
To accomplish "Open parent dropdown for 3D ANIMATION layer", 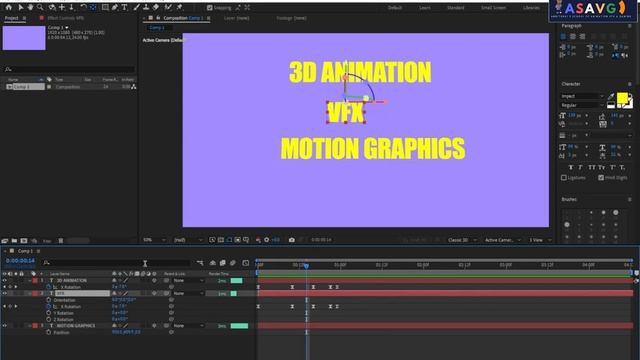I will [188, 281].
